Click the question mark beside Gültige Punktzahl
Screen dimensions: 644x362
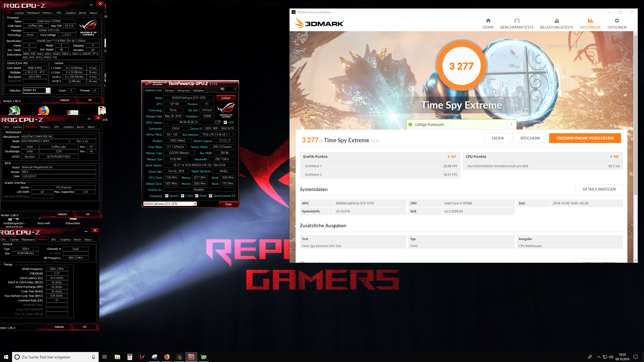(x=511, y=124)
